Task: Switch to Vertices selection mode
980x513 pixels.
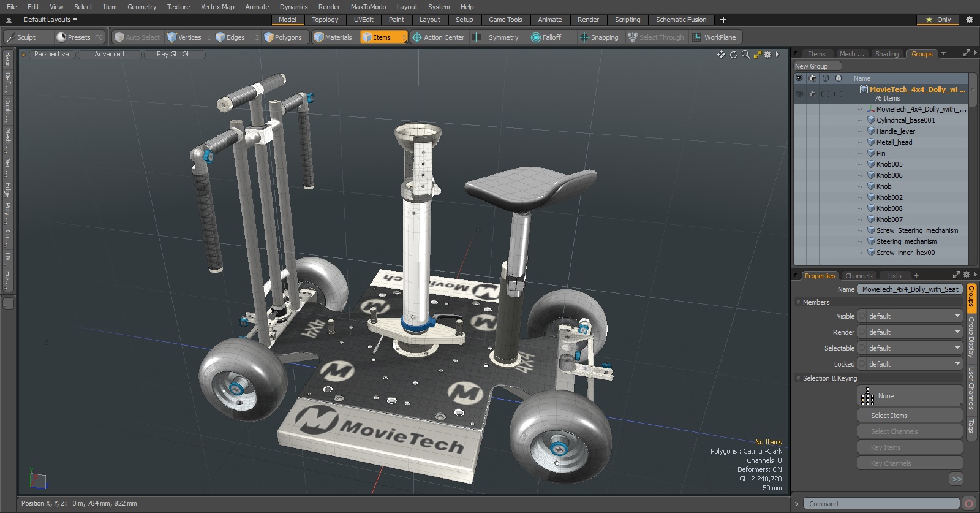Action: pyautogui.click(x=189, y=37)
